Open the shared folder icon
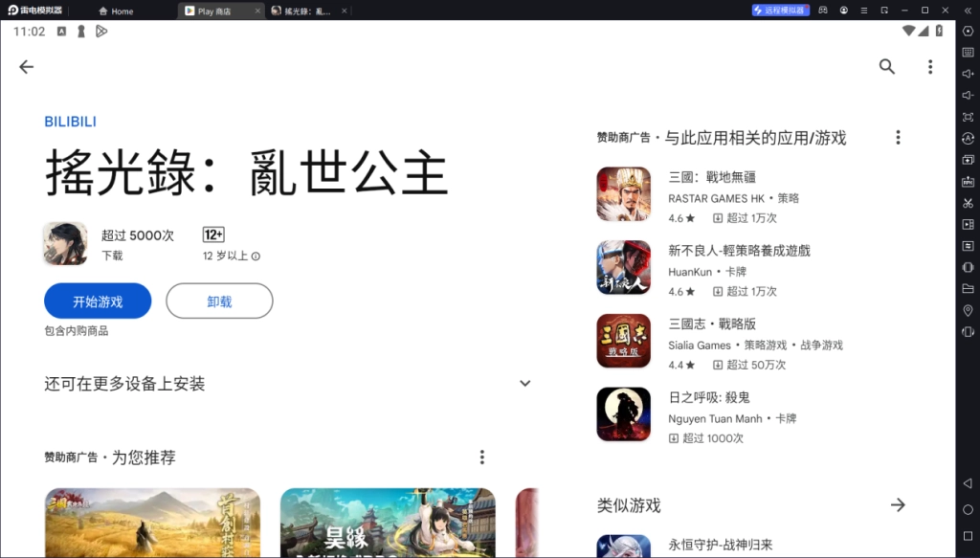This screenshot has height=558, width=980. coord(969,289)
